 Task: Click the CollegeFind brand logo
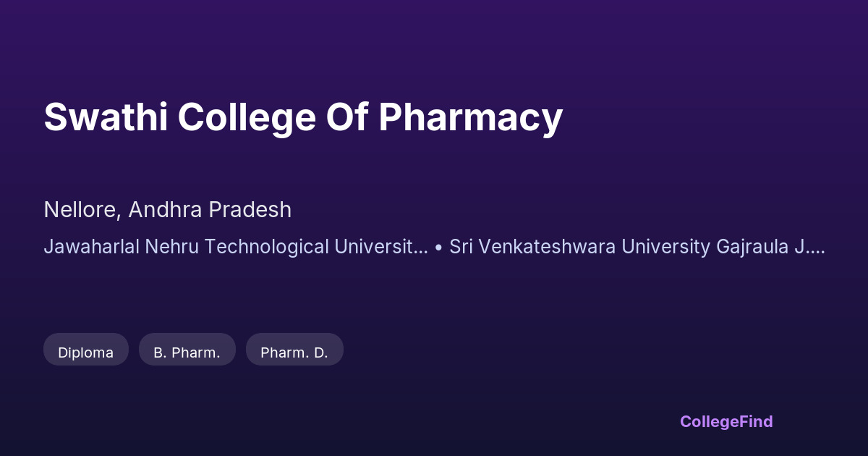(x=726, y=421)
